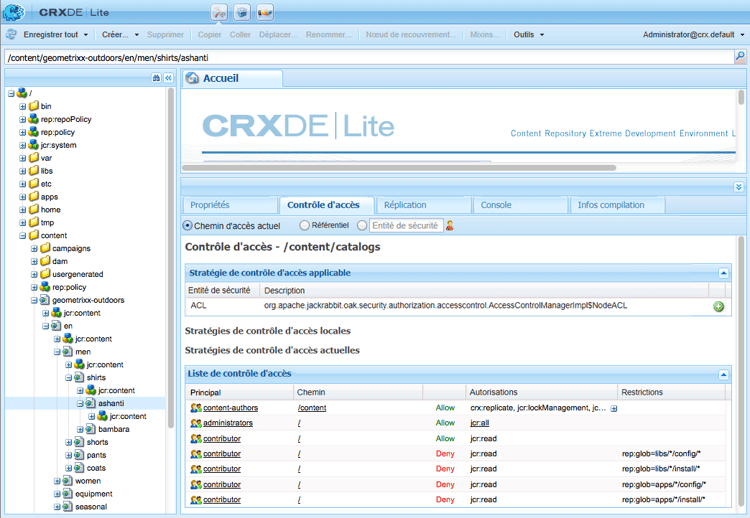Expand the bin node in the tree
The image size is (750, 518).
click(x=22, y=106)
